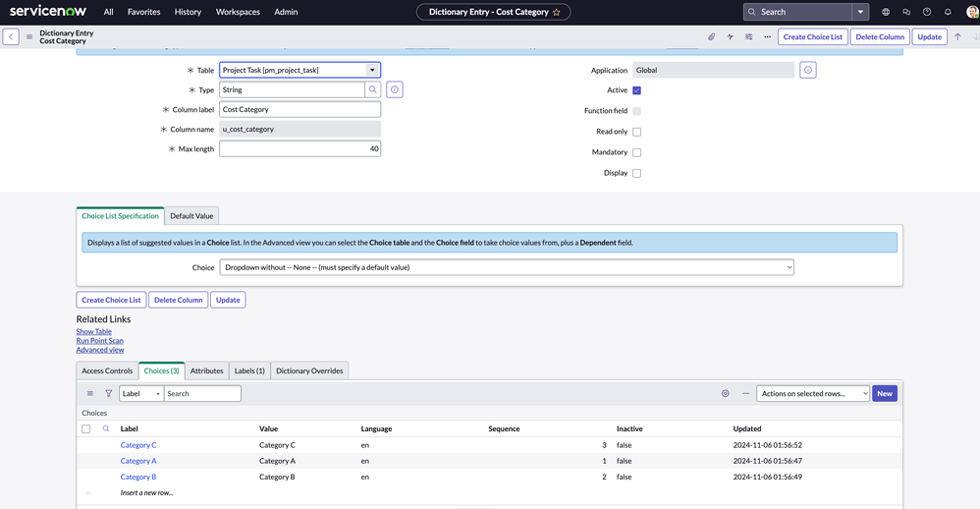Open Choices list gear personalize icon
This screenshot has height=509, width=980.
click(x=725, y=393)
